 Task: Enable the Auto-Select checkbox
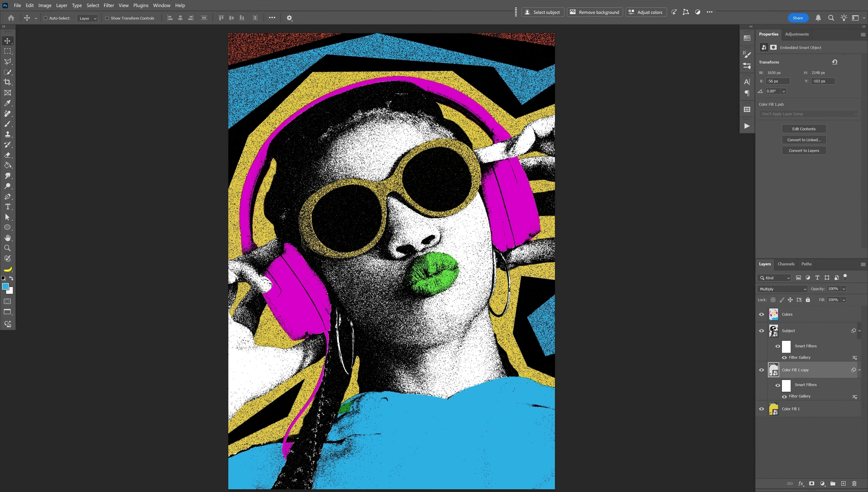point(45,18)
